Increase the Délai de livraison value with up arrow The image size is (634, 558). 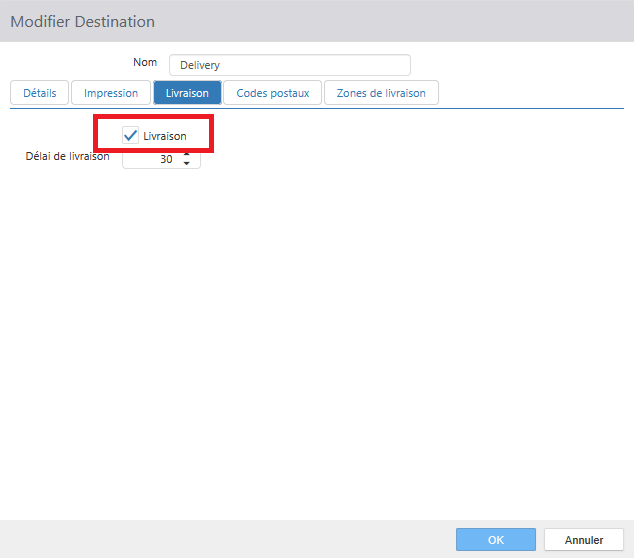[x=186, y=154]
